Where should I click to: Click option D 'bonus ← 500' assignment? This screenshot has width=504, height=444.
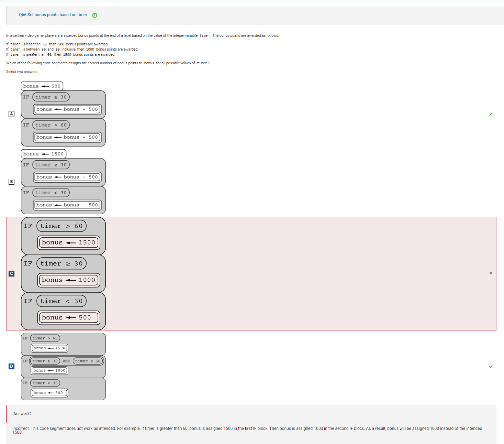tap(49, 393)
